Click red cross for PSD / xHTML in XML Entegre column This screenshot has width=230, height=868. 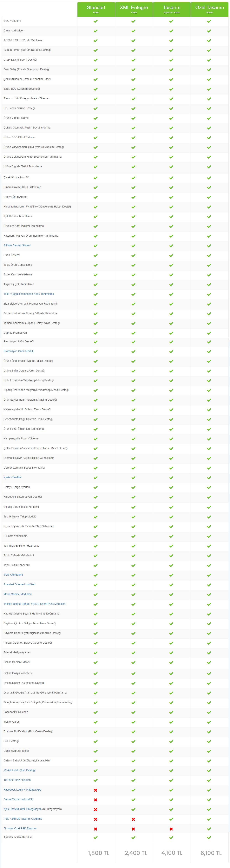pos(133,819)
